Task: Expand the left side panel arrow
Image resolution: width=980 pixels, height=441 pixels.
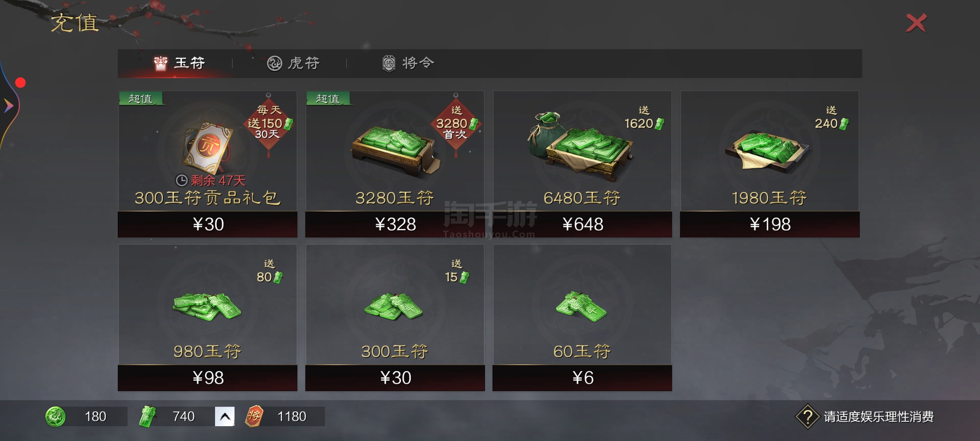Action: tap(8, 106)
